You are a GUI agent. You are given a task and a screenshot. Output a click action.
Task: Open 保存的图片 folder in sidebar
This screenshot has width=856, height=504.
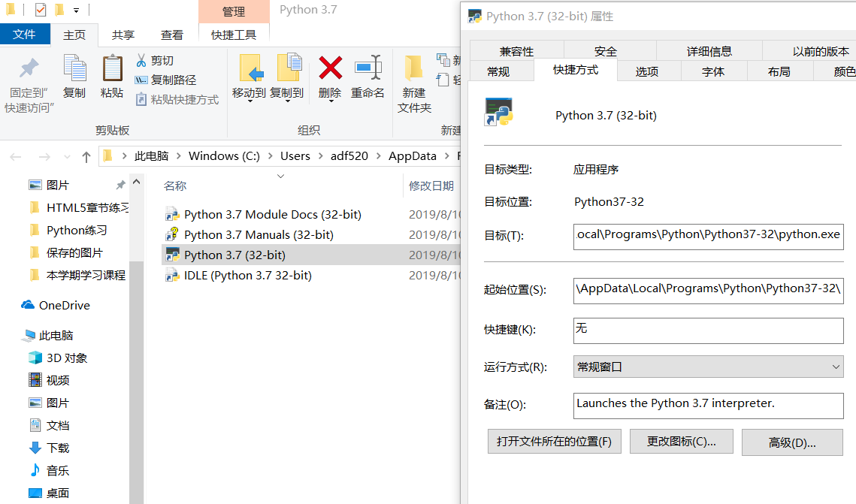(x=77, y=252)
